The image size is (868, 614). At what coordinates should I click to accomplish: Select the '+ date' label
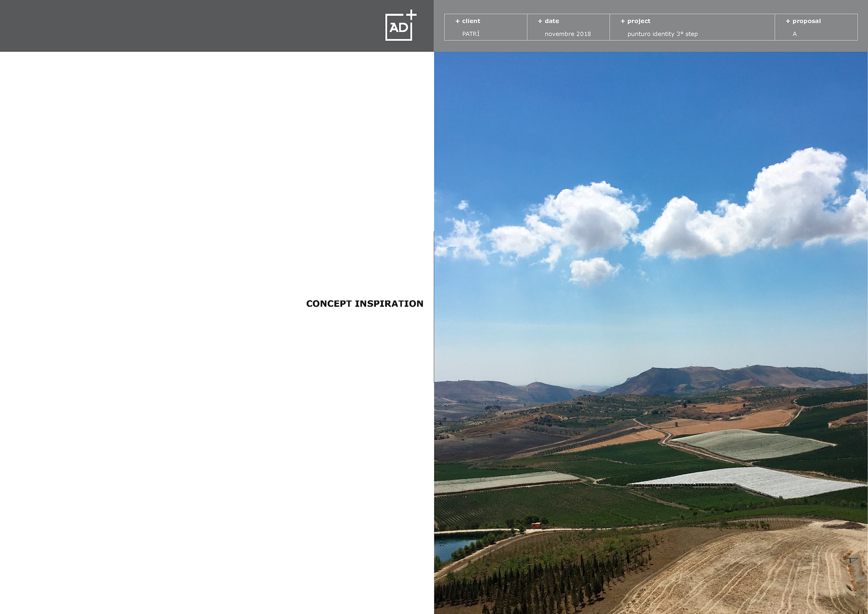[548, 21]
